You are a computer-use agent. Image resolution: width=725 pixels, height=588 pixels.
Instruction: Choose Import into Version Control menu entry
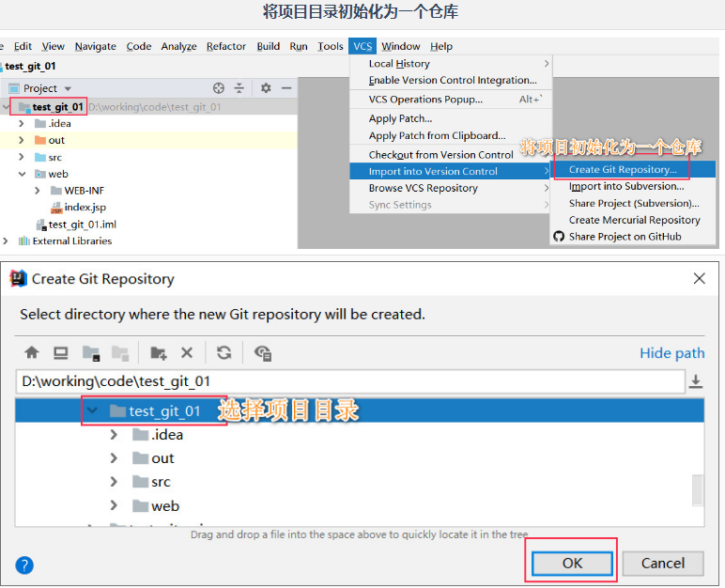[x=451, y=171]
